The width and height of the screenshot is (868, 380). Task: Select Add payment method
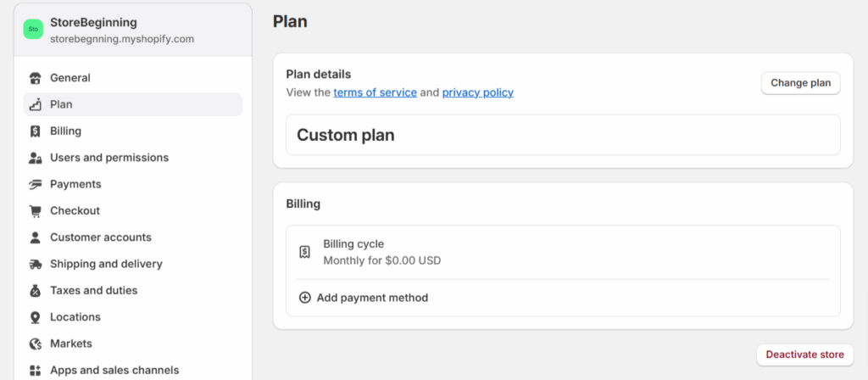pyautogui.click(x=372, y=298)
